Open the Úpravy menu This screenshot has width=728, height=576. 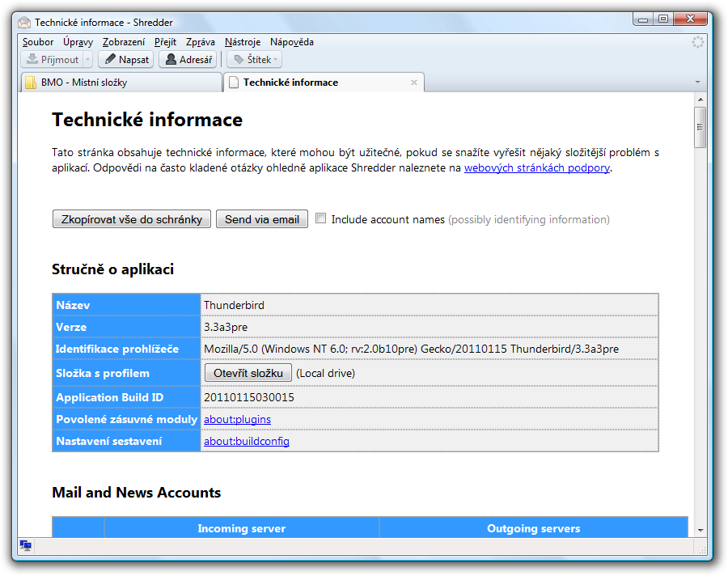[78, 42]
